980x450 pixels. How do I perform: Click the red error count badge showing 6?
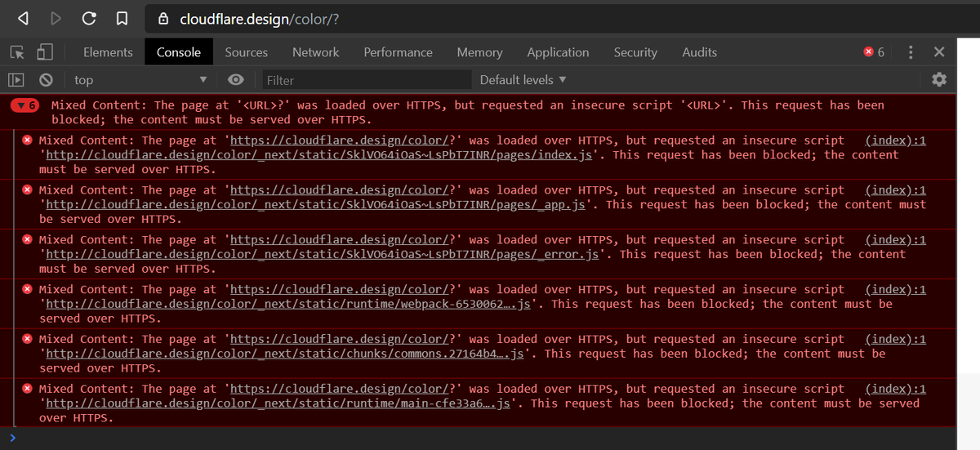point(874,52)
